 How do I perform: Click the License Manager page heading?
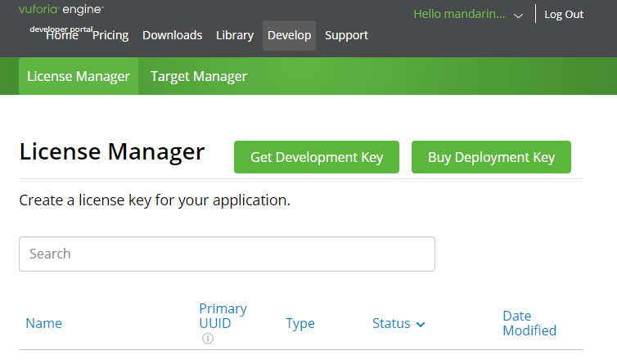[x=112, y=151]
